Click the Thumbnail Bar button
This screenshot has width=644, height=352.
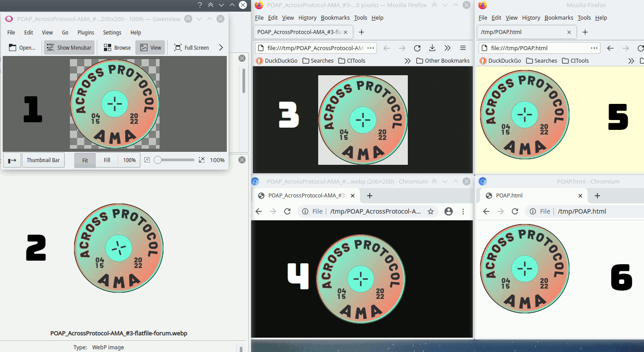[43, 160]
